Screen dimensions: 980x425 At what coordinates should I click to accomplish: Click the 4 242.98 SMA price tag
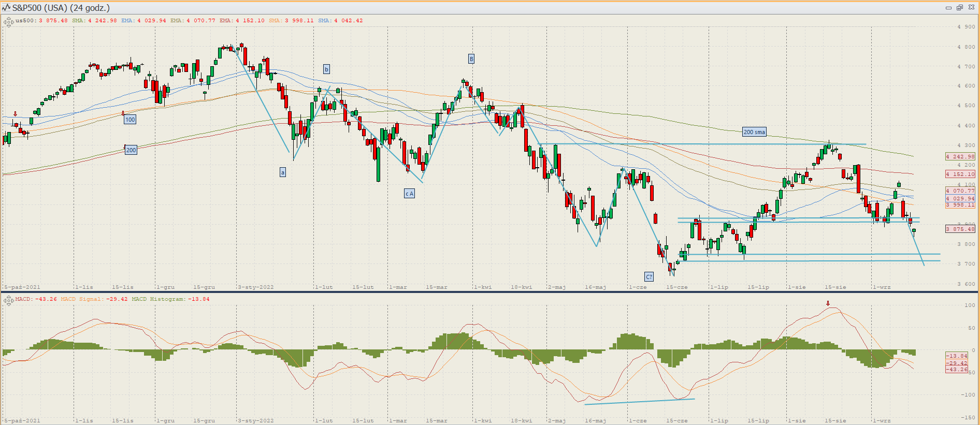click(x=960, y=156)
